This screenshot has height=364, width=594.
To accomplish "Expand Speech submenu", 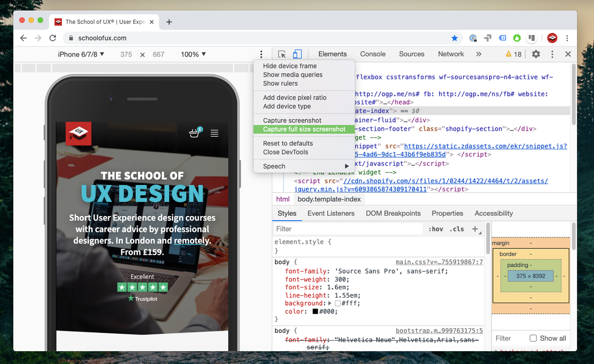I will [x=304, y=166].
